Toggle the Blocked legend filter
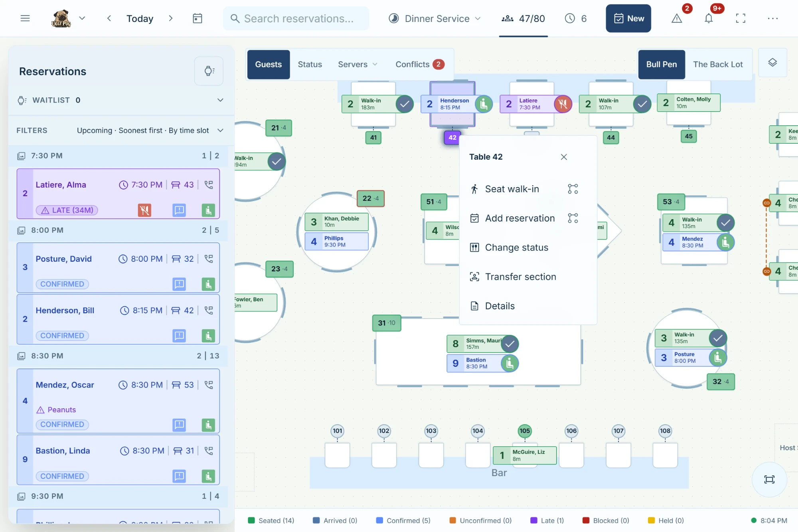This screenshot has height=532, width=798. pyautogui.click(x=606, y=520)
